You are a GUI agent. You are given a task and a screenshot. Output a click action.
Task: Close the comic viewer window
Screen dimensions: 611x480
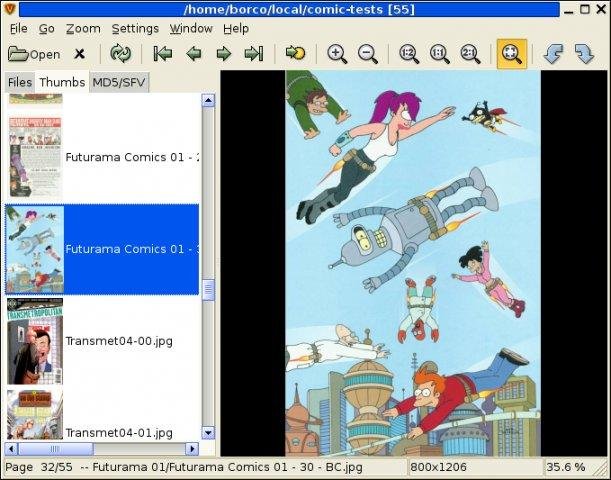click(601, 9)
